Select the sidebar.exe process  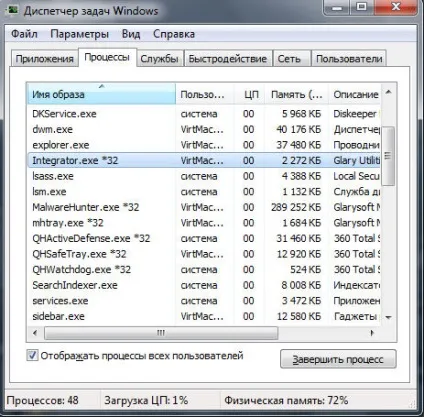point(203,316)
